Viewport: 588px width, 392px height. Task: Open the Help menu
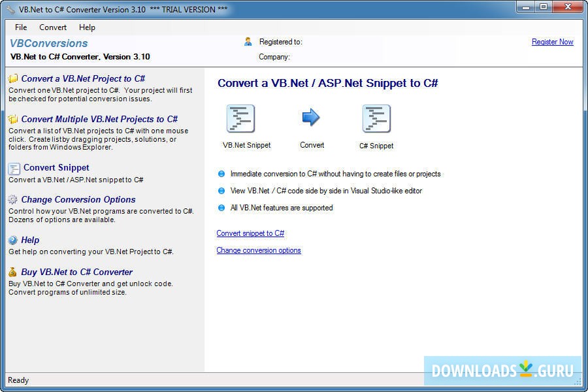(x=87, y=27)
